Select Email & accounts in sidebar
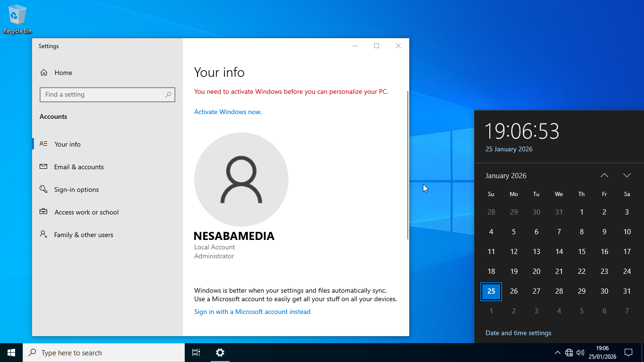This screenshot has width=644, height=362. click(79, 167)
